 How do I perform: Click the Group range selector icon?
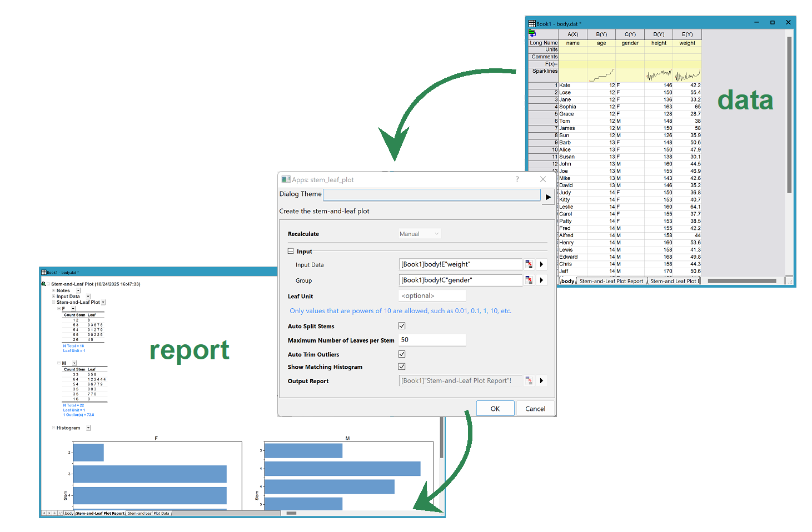[x=529, y=280]
